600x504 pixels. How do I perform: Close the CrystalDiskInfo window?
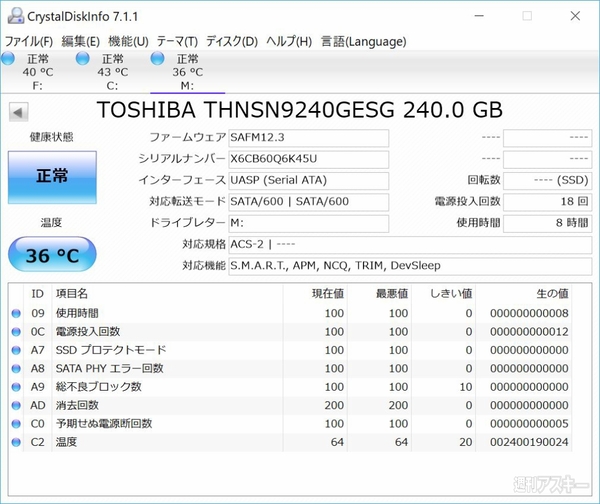click(x=575, y=16)
